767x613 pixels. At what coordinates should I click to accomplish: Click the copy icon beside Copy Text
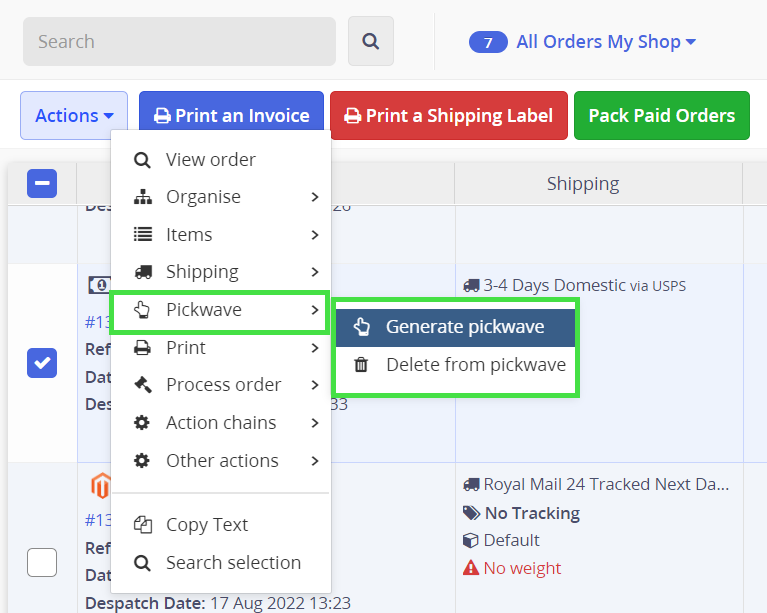click(143, 525)
